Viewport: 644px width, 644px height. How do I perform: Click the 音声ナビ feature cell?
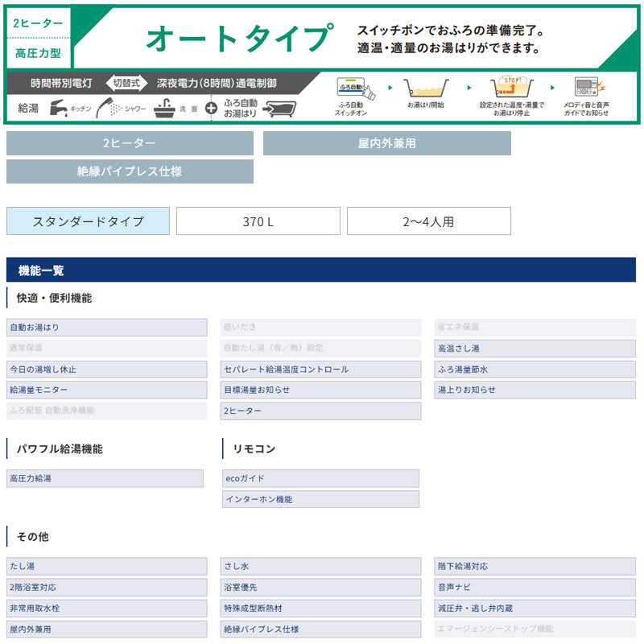(x=535, y=588)
